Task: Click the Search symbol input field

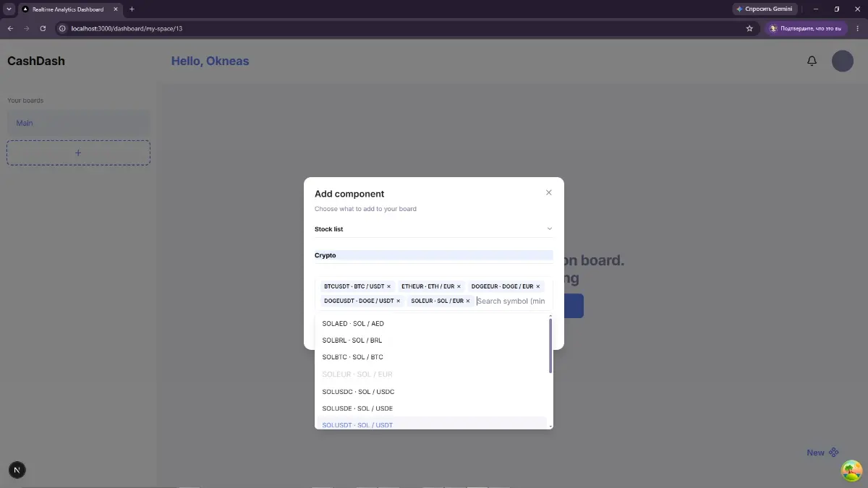Action: (512, 301)
